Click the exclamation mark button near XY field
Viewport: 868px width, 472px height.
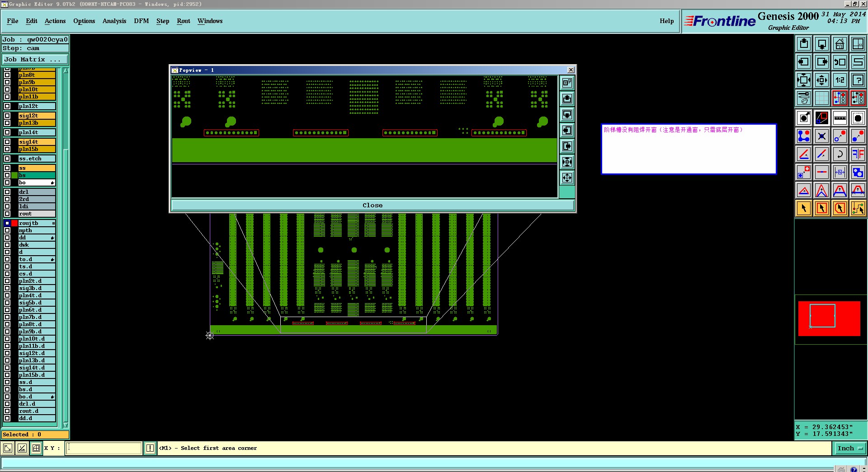150,448
